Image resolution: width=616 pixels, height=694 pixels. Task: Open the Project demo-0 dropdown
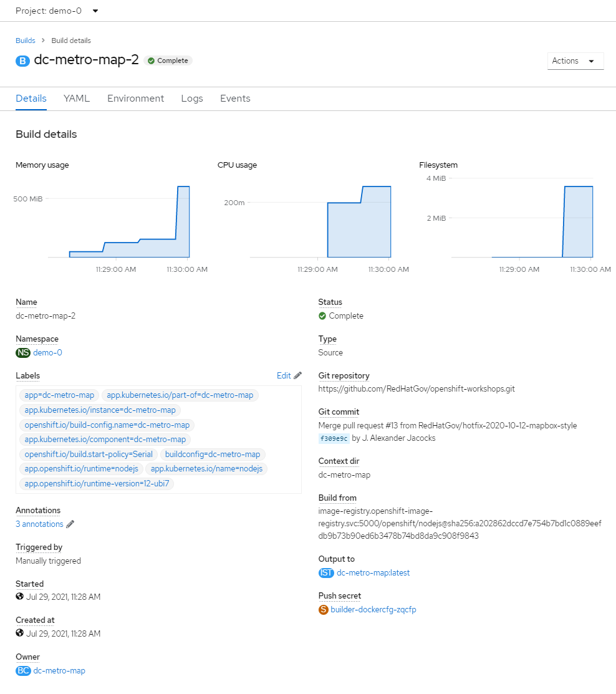point(57,11)
